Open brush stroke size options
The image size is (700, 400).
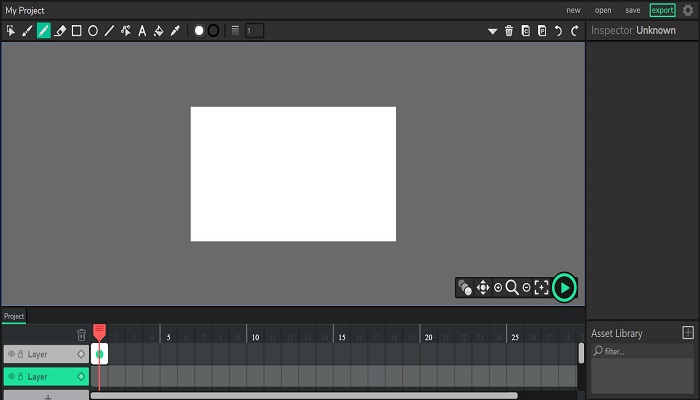(236, 31)
